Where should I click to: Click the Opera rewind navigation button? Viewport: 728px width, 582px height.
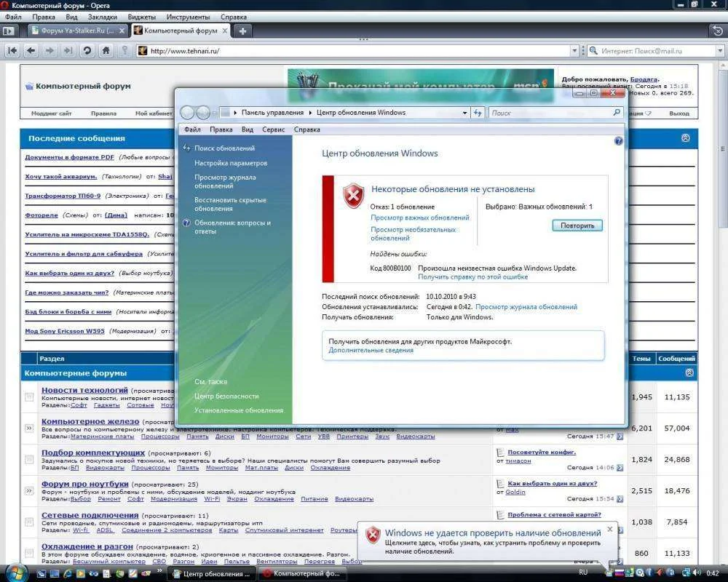pos(12,51)
